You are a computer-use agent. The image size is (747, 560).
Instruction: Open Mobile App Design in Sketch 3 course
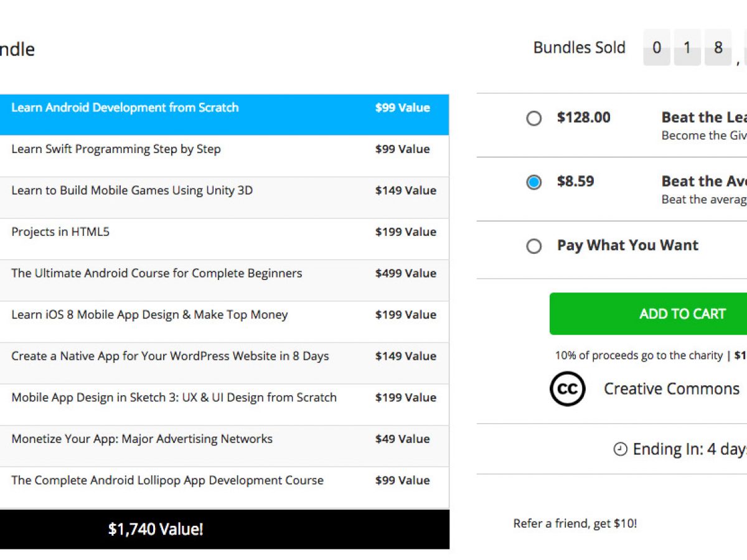tap(174, 398)
